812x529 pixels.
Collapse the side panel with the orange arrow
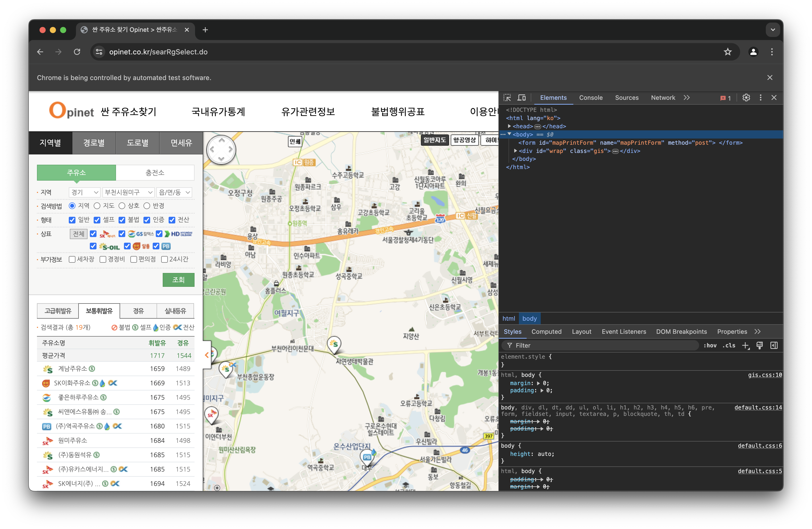207,355
